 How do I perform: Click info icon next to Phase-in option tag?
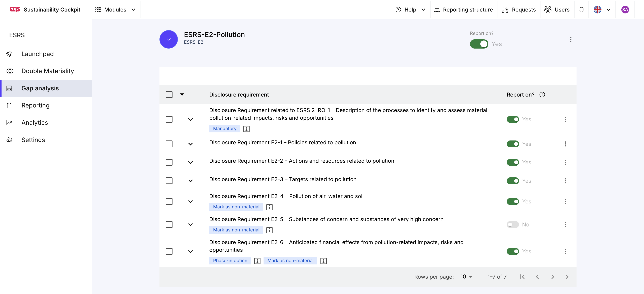257,261
